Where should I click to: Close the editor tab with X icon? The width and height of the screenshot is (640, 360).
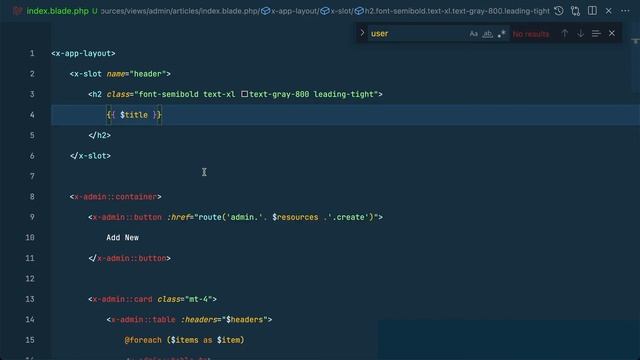(x=609, y=11)
